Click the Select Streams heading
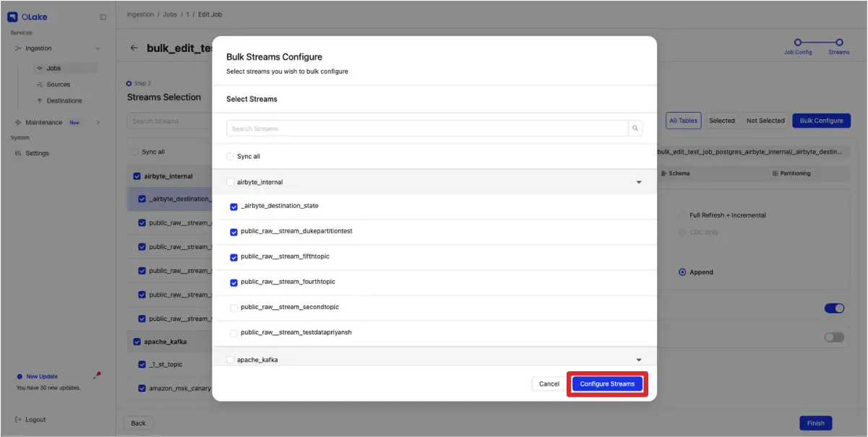 [252, 99]
